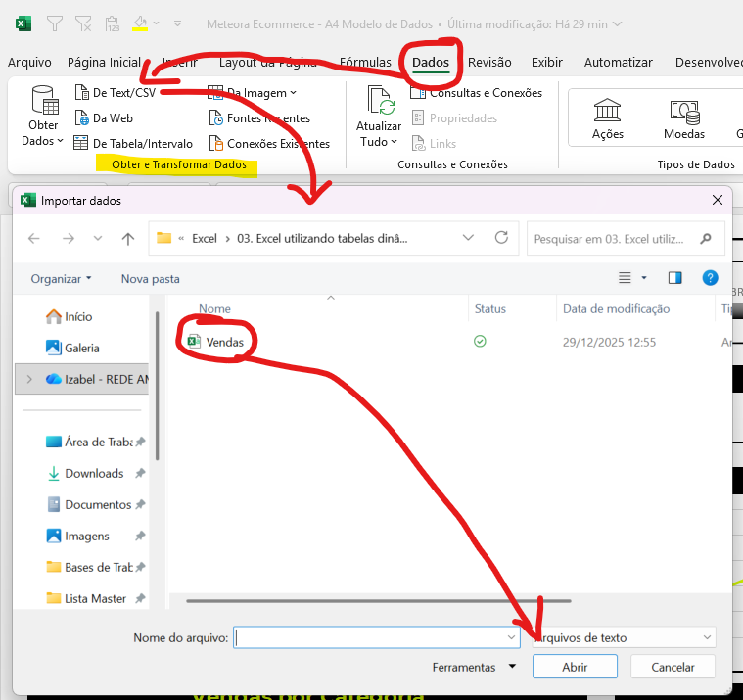743x700 pixels.
Task: Click the Paste Values icon in quick access toolbar
Action: (x=113, y=23)
